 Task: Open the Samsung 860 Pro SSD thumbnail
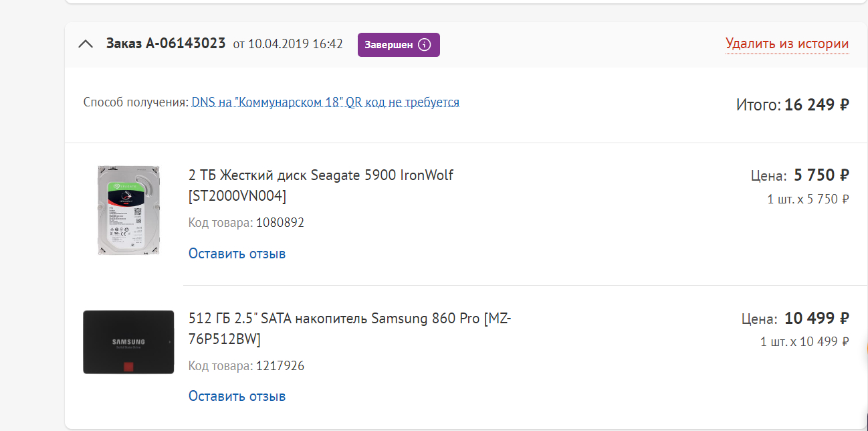(128, 342)
